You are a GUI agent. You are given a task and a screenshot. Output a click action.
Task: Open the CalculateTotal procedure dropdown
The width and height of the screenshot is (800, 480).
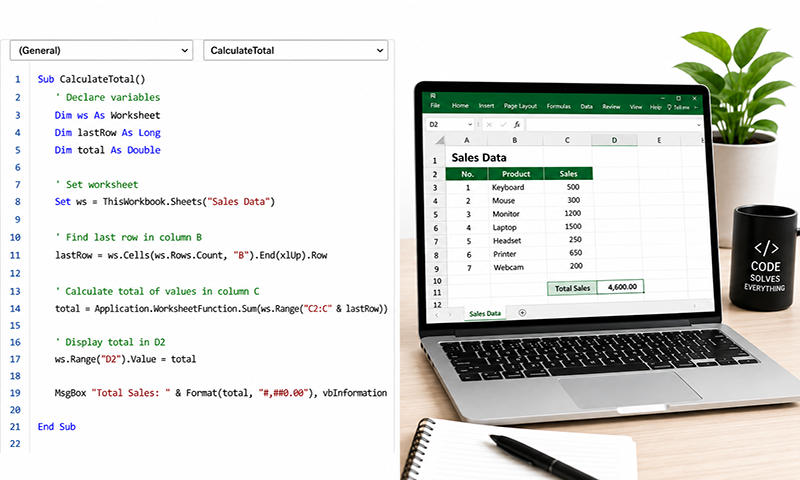pos(295,50)
